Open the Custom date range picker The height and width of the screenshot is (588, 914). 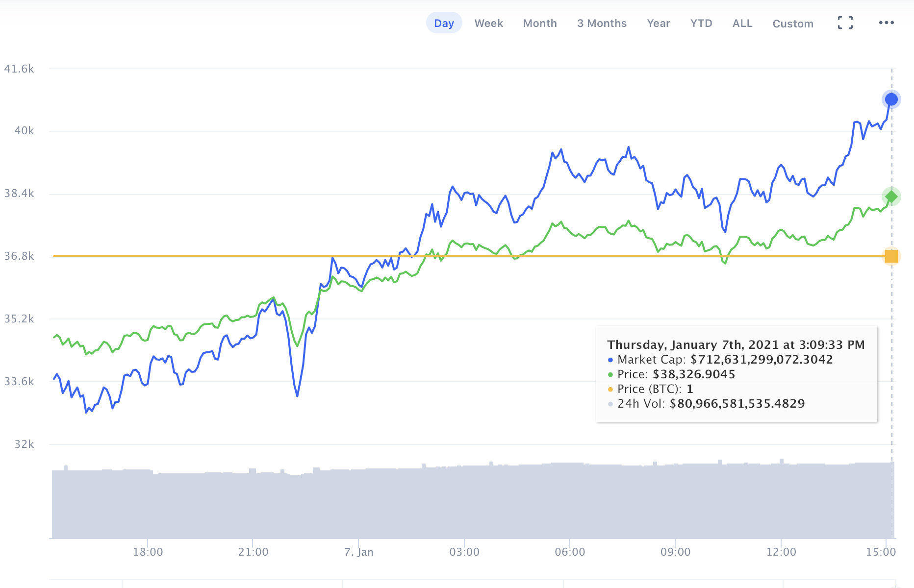coord(792,24)
